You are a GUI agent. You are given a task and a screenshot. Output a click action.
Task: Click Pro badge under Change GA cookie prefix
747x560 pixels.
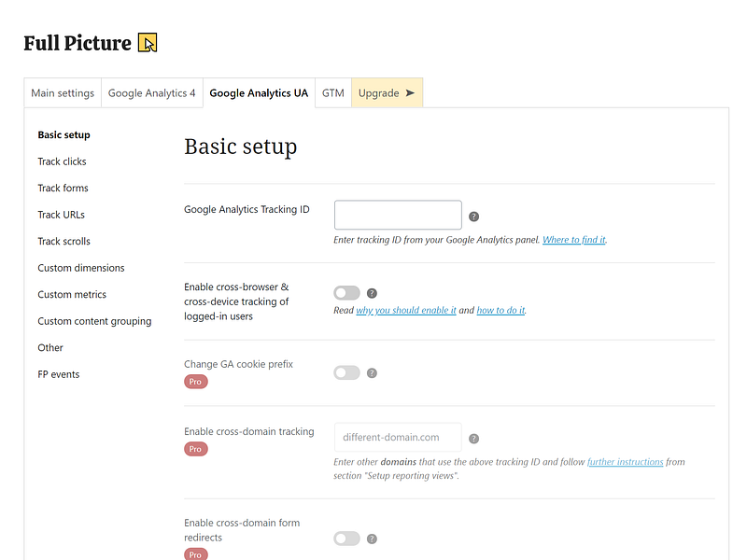tap(196, 382)
